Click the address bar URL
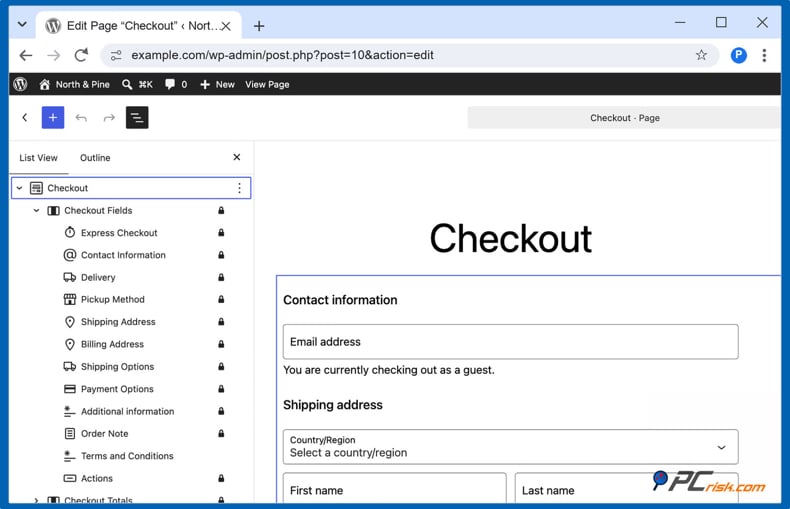790x509 pixels. [x=282, y=55]
